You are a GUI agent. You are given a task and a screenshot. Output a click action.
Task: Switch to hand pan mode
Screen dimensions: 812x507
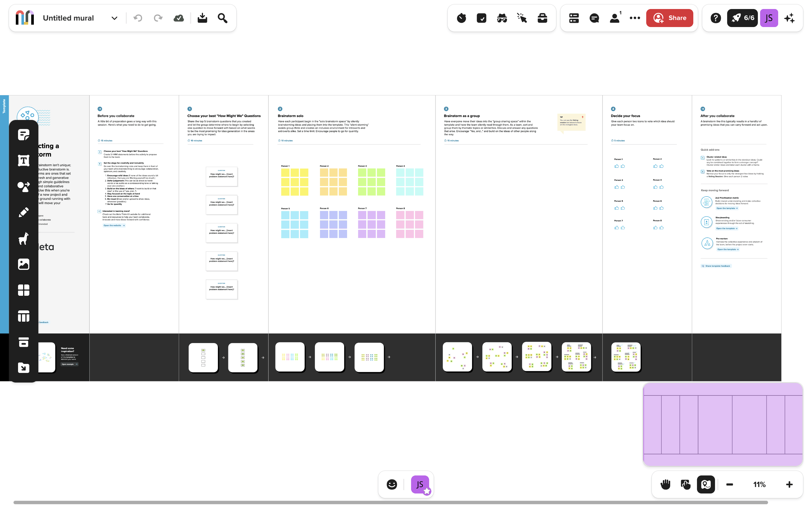665,484
